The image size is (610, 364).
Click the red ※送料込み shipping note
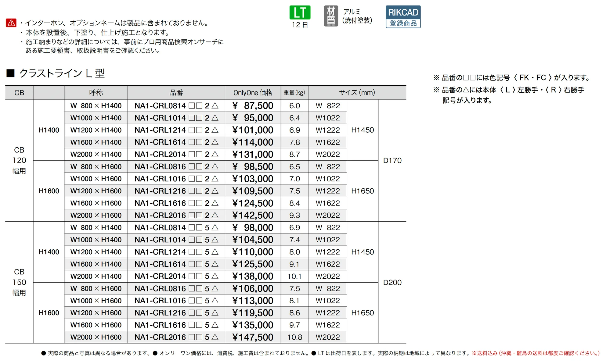536,353
